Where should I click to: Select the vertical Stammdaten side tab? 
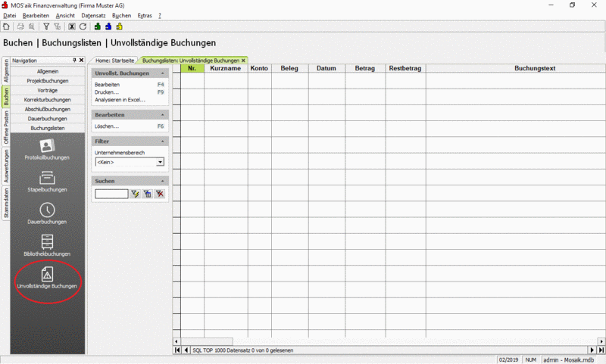pyautogui.click(x=6, y=203)
